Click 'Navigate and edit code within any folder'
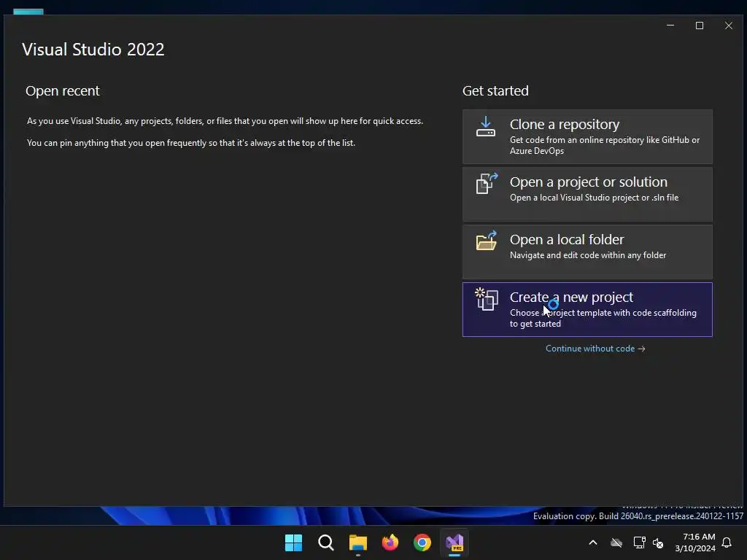This screenshot has width=747, height=560. [588, 255]
